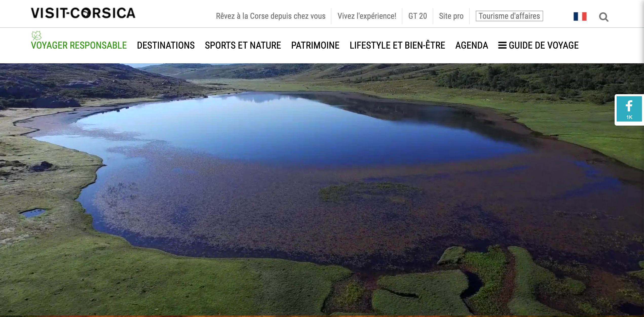Image resolution: width=644 pixels, height=317 pixels.
Task: Open the Vivez l'expérience! link
Action: click(367, 16)
